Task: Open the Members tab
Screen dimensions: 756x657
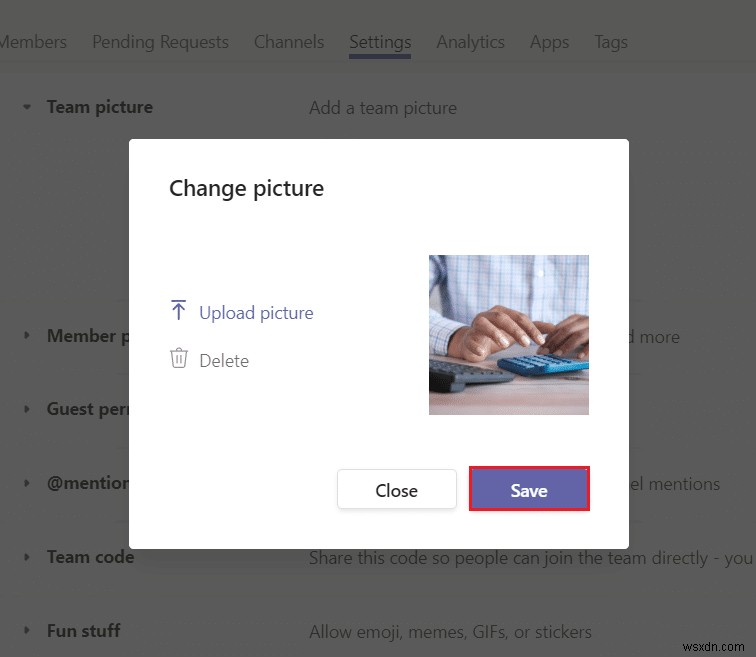Action: 34,42
